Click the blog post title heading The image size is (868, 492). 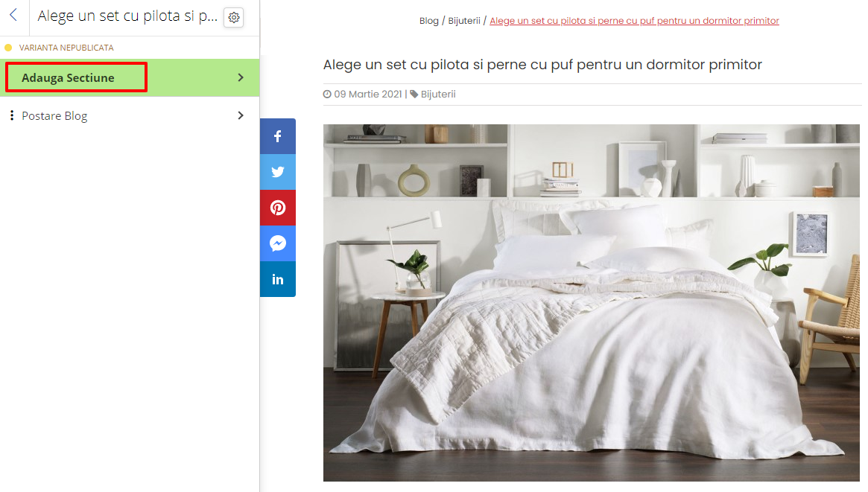click(542, 65)
